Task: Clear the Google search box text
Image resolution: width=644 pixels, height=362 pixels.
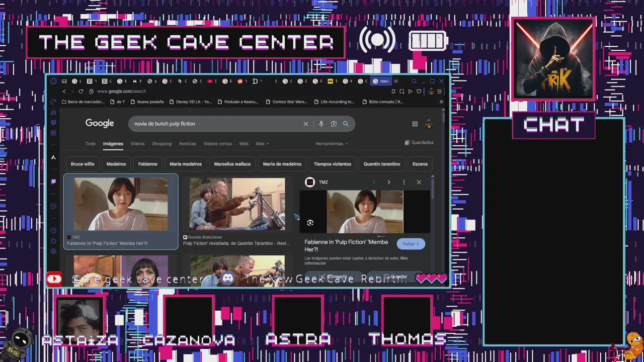Action: pyautogui.click(x=305, y=124)
